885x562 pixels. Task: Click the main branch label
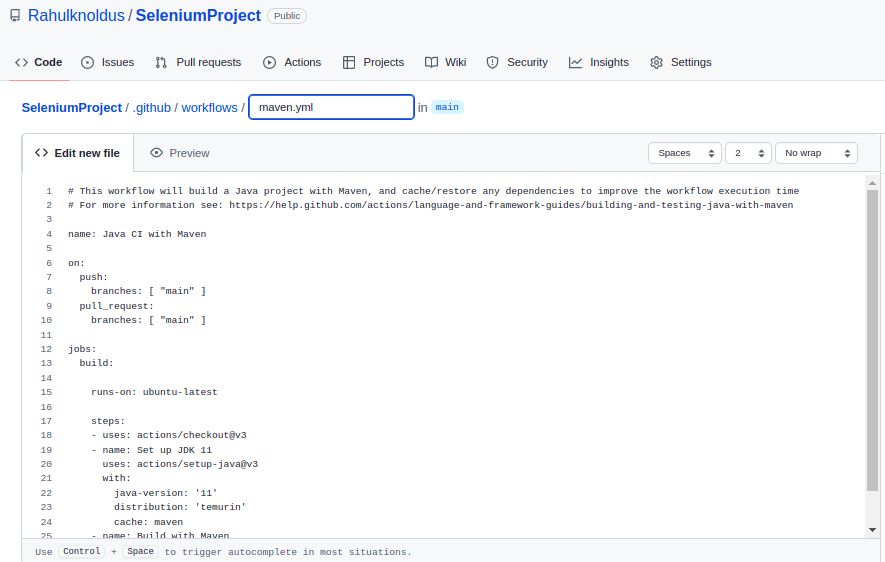447,107
